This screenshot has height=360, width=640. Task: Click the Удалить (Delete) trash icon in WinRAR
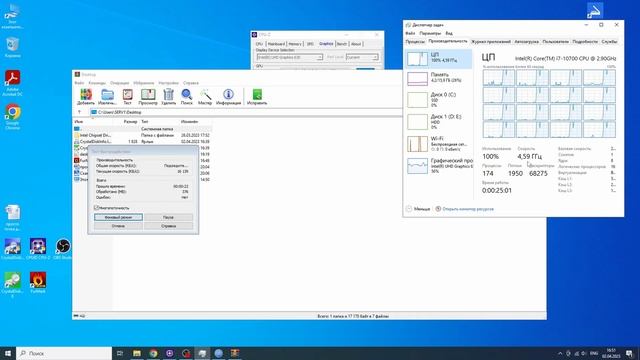(x=168, y=97)
